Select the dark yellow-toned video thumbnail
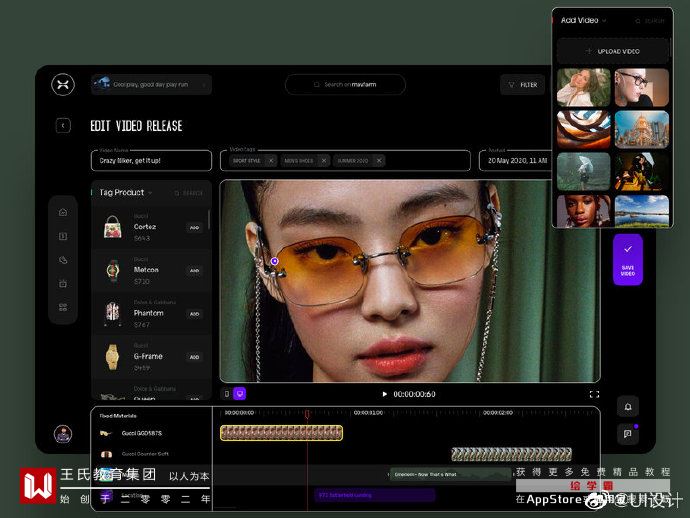 click(642, 172)
